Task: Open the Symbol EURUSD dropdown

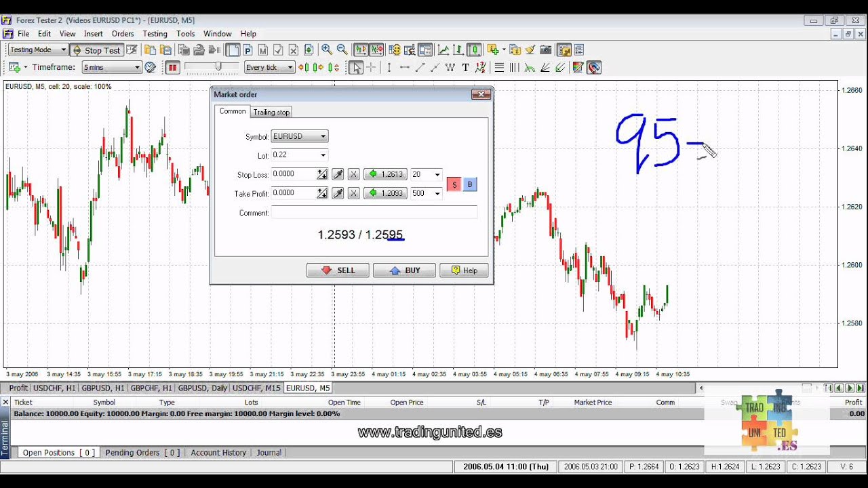Action: [x=299, y=136]
